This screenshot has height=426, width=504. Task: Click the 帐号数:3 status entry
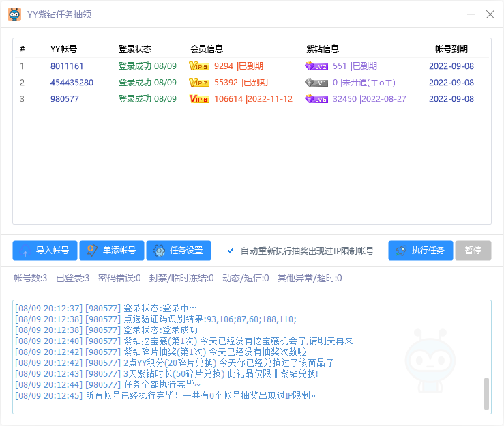[31, 278]
